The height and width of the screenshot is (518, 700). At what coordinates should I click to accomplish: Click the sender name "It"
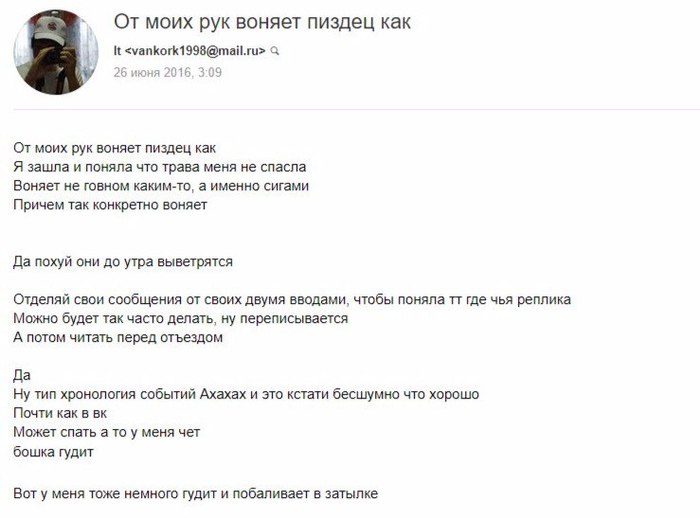coord(117,50)
